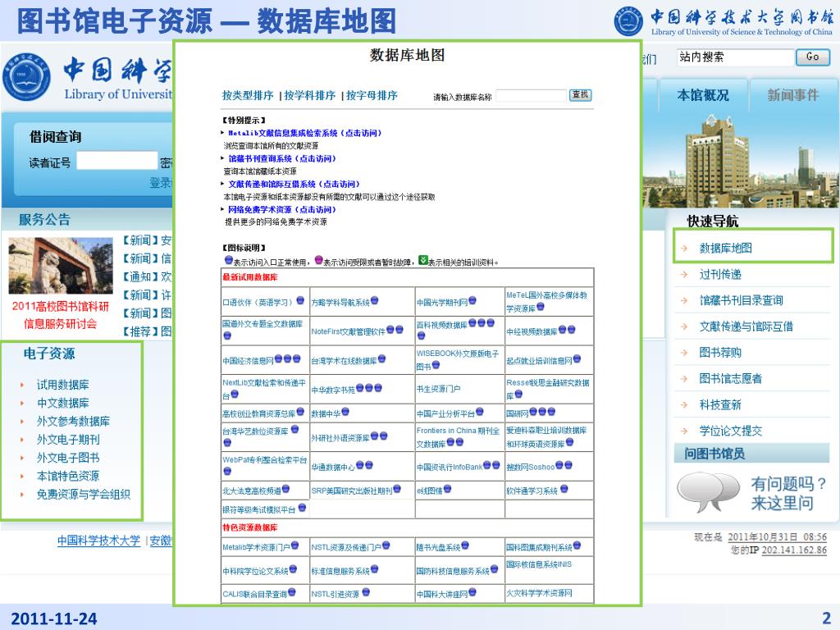Screen dimensions: 840x630
Task: Click the Go button for site search
Action: (x=813, y=57)
